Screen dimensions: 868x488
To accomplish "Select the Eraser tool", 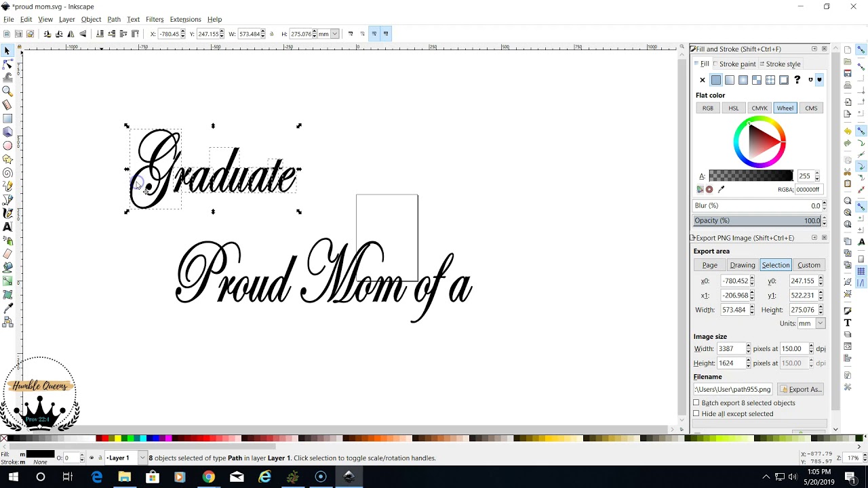I will click(x=7, y=254).
